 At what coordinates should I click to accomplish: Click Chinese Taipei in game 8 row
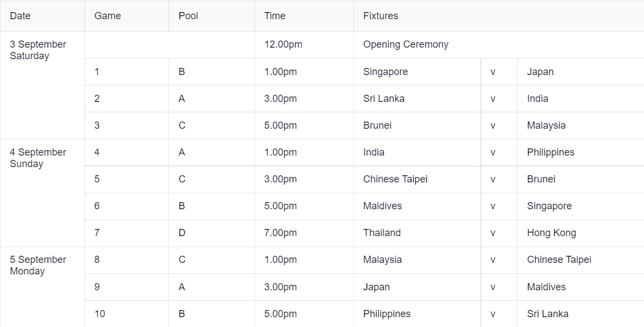(559, 260)
